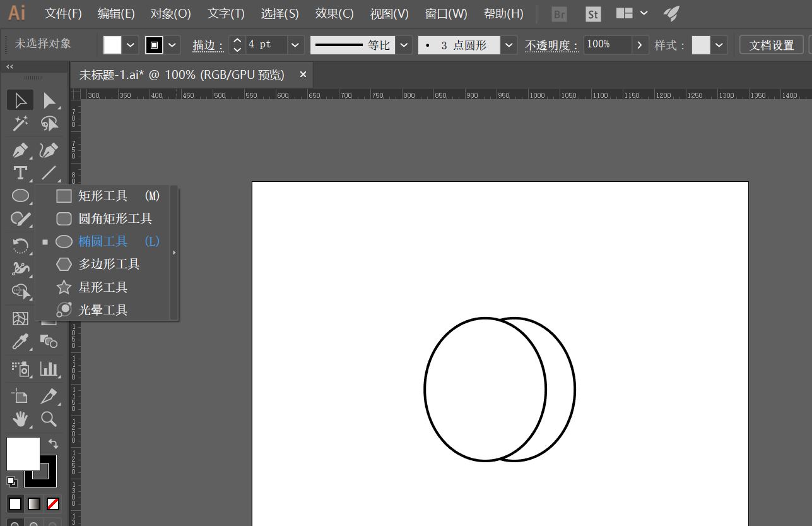This screenshot has height=526, width=812.
Task: Activate the Hand tool
Action: [20, 419]
